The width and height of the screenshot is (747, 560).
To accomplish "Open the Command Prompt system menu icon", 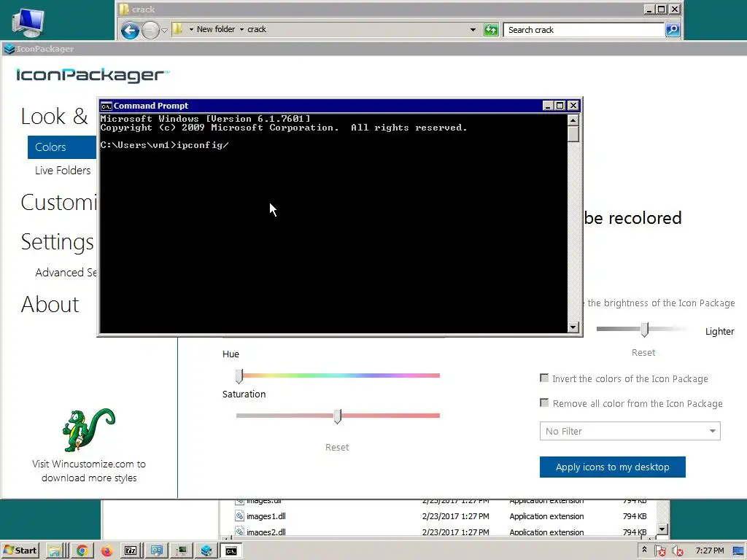I will (106, 106).
